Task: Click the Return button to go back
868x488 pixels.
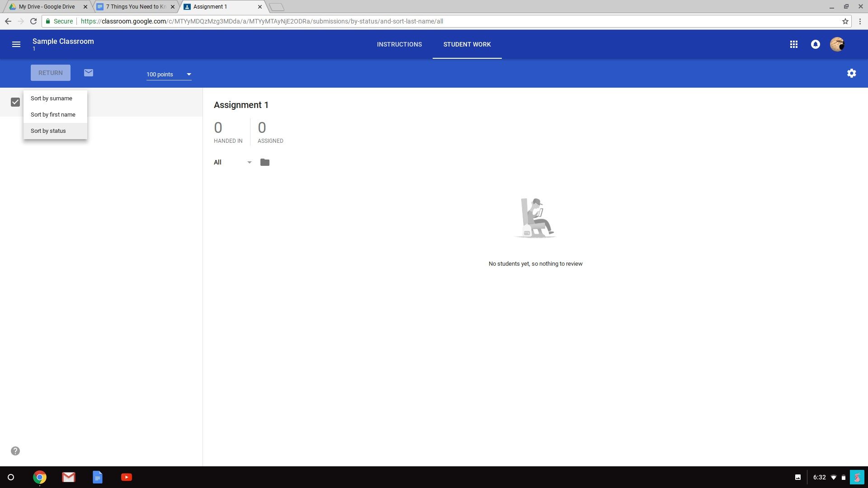Action: (50, 72)
